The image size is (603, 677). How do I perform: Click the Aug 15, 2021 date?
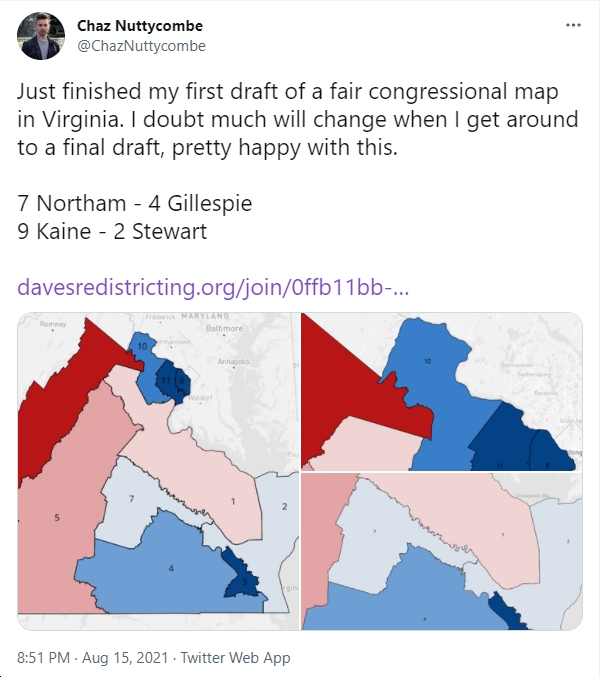pos(125,658)
